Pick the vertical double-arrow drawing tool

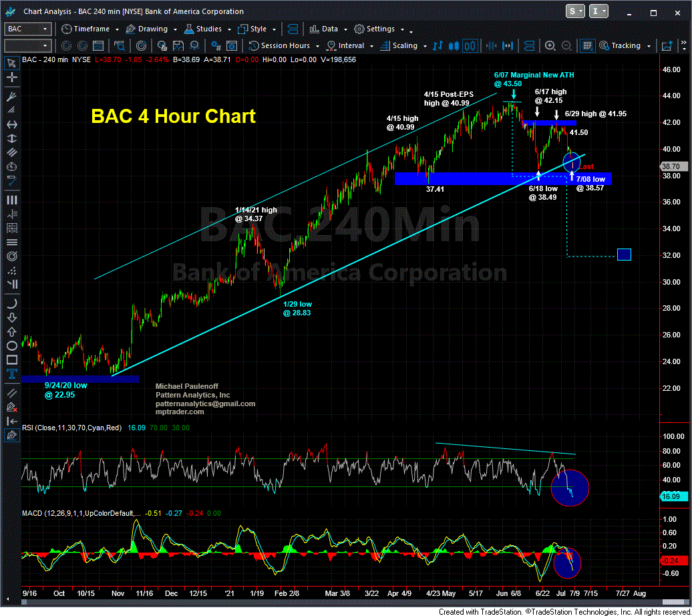[x=12, y=139]
